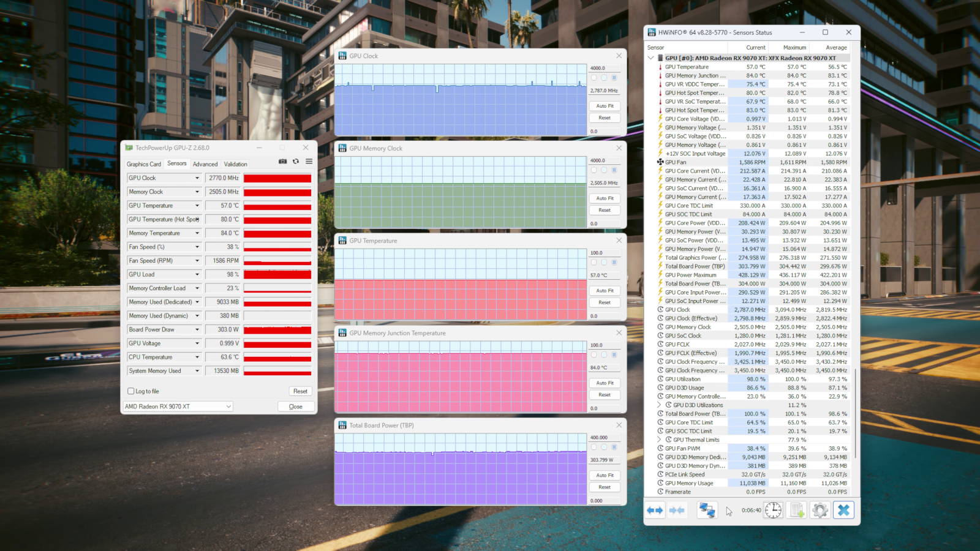
Task: Click the GPU-Z title bar app icon
Action: [x=129, y=148]
